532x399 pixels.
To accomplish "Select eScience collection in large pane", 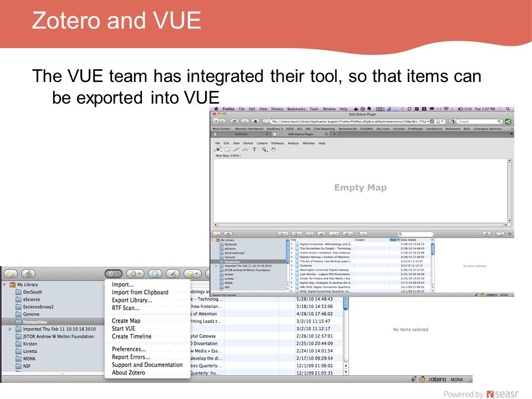I will pyautogui.click(x=28, y=300).
